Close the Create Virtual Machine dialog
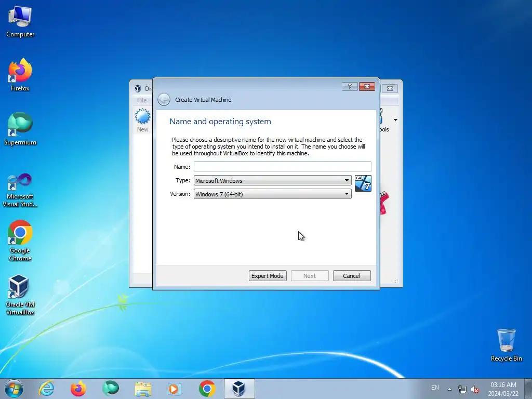 pos(367,87)
